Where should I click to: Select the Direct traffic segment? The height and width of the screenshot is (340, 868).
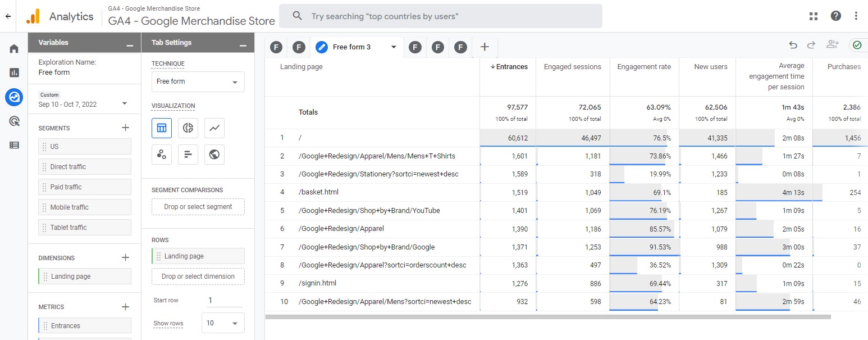(x=85, y=166)
